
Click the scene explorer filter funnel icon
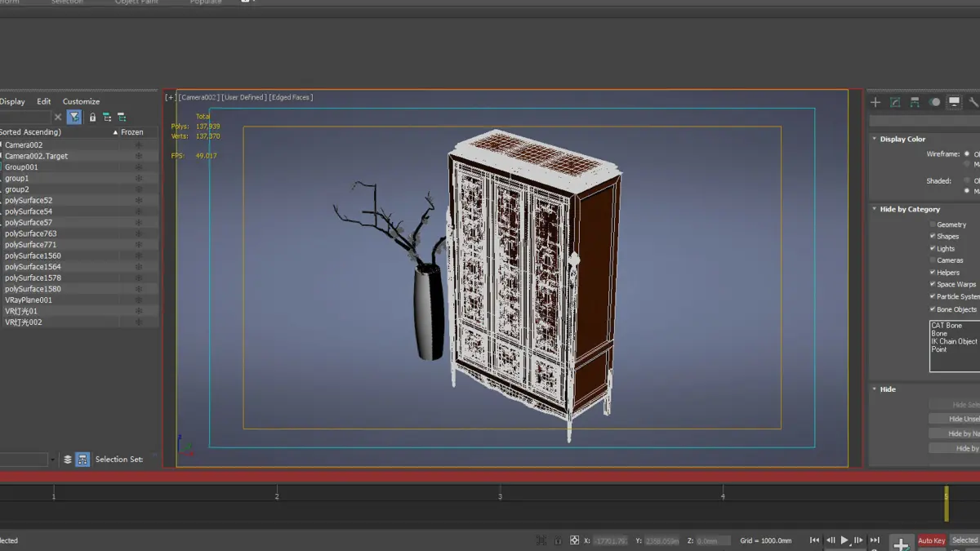74,118
